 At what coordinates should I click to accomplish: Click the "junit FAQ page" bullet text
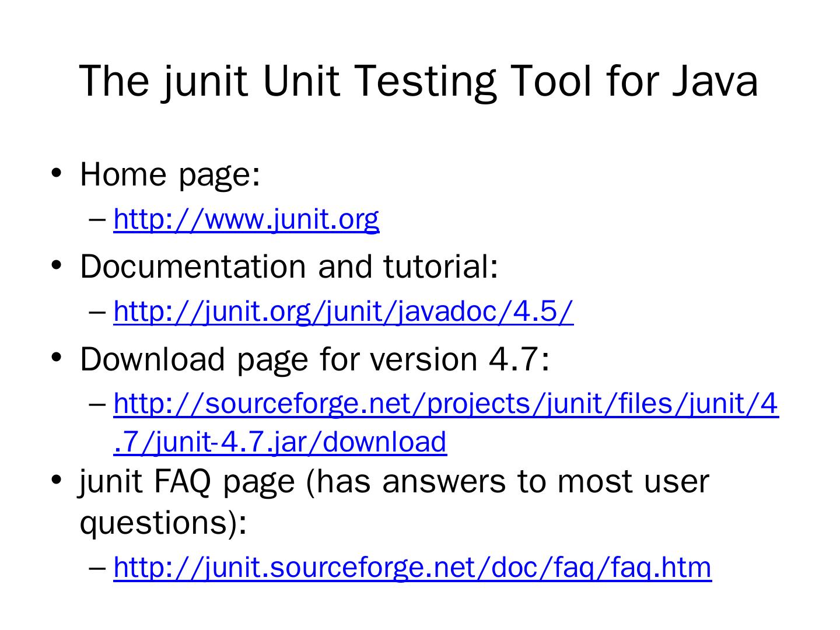tap(187, 482)
